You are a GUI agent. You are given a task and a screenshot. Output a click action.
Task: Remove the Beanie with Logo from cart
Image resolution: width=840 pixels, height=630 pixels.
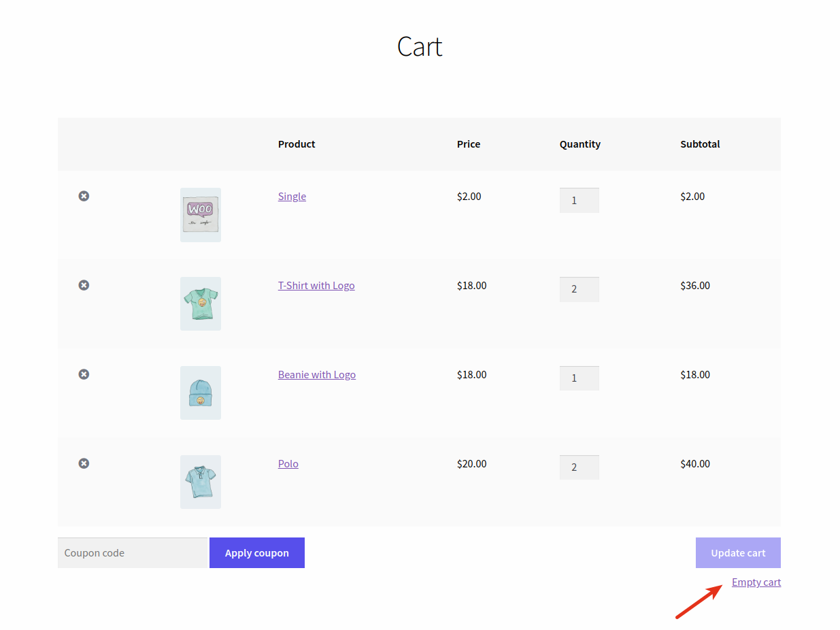point(84,374)
